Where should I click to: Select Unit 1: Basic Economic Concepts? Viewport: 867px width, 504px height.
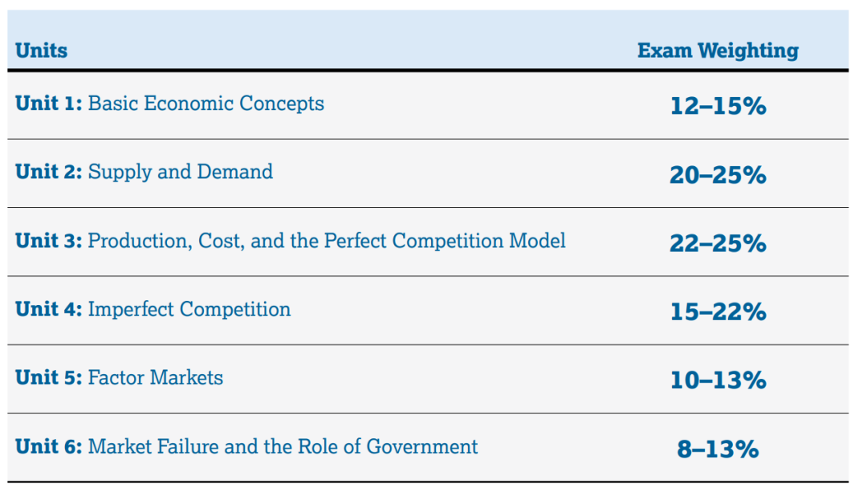pos(169,104)
